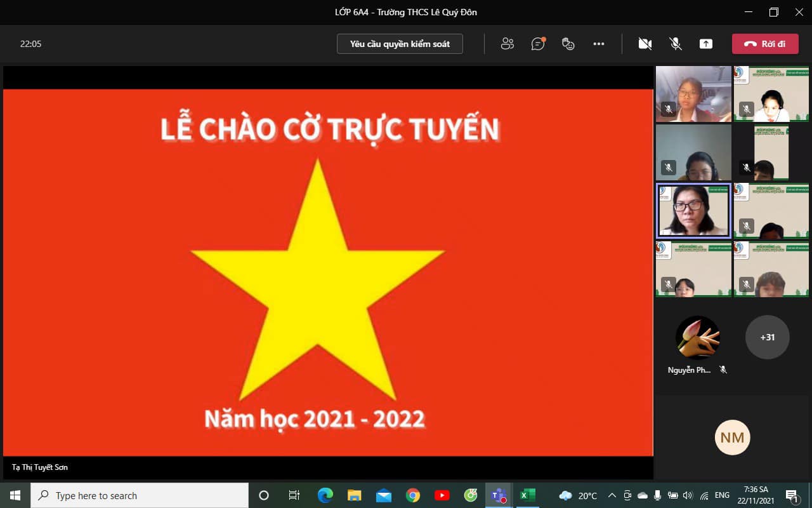
Task: Open the raise hand reactions icon
Action: pos(568,44)
